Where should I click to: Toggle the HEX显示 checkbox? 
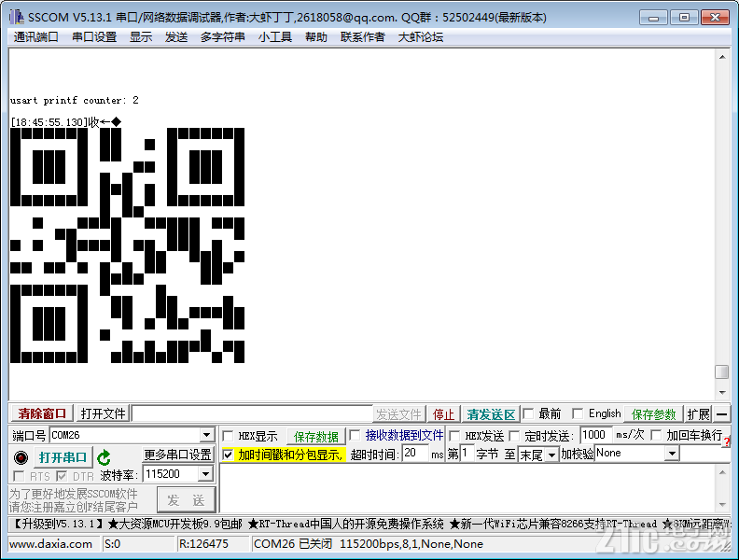(x=228, y=436)
